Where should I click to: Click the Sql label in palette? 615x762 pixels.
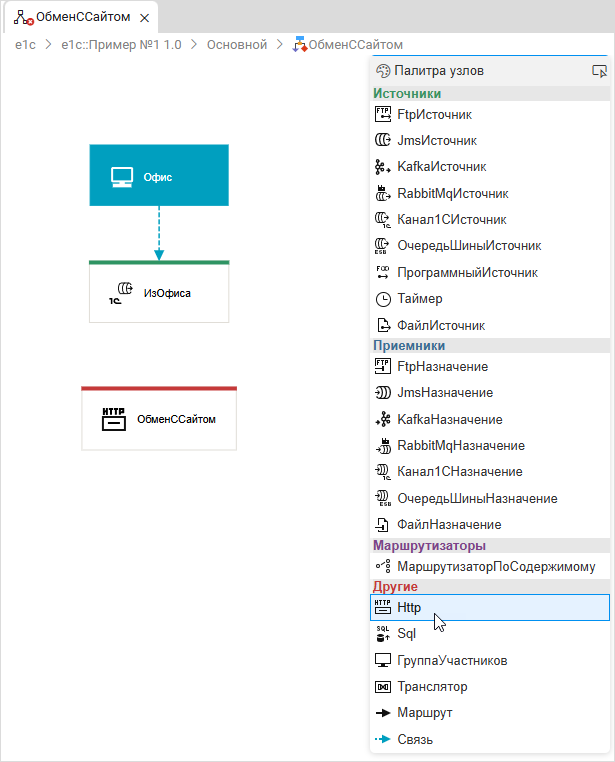407,634
